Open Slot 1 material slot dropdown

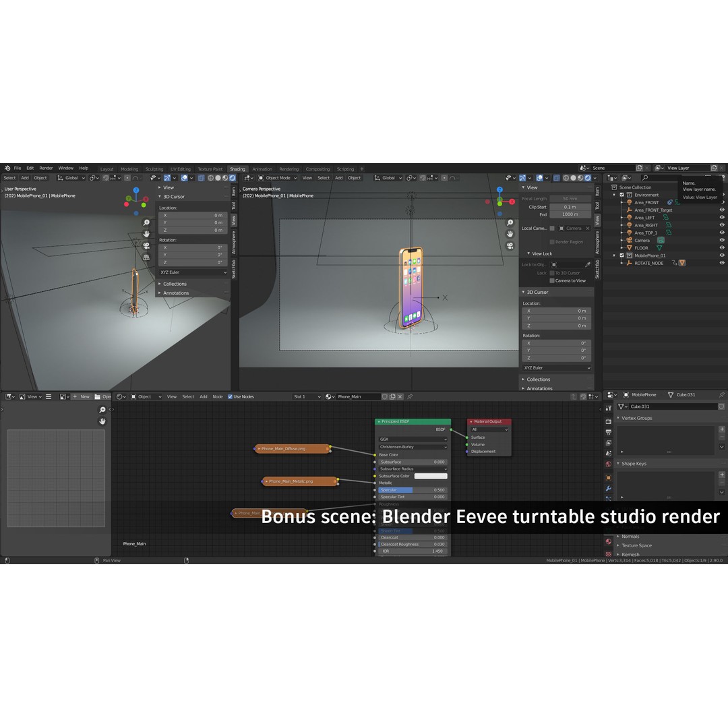(307, 396)
